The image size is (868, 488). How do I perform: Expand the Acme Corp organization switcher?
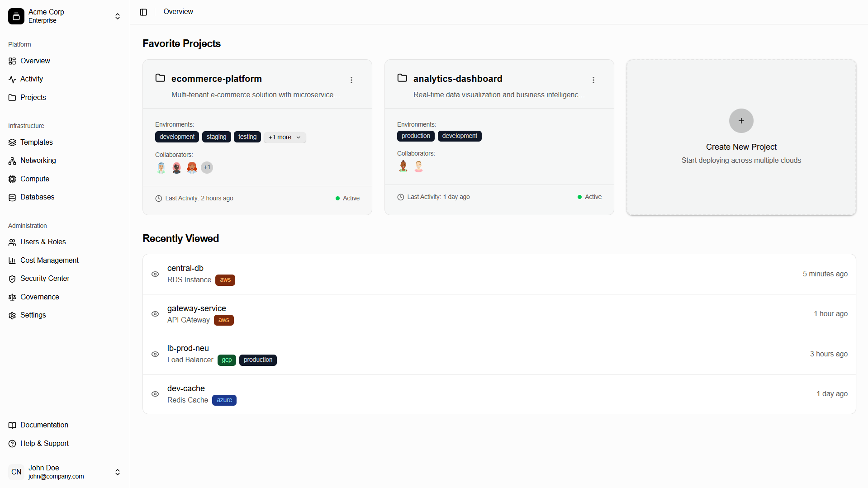pyautogui.click(x=117, y=16)
